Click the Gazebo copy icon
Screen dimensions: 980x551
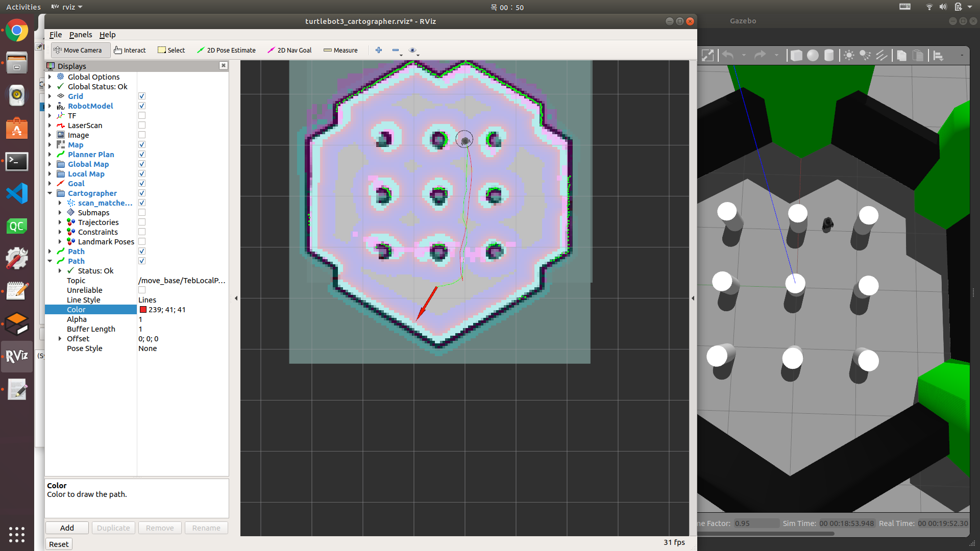coord(901,55)
